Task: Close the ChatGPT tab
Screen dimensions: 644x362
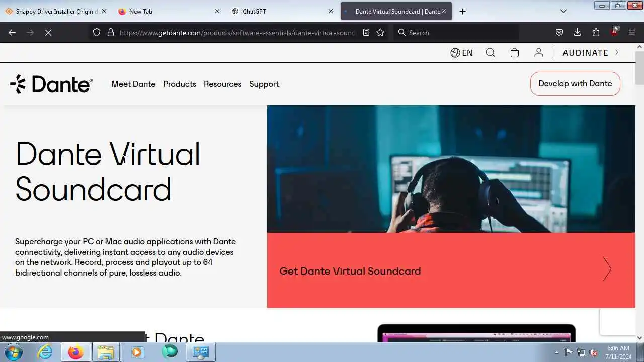Action: [331, 11]
